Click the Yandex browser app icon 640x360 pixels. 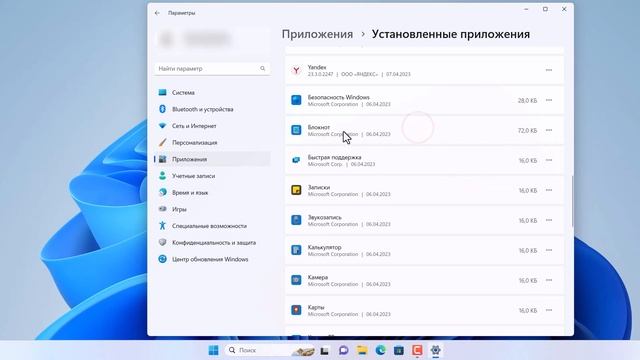click(296, 70)
